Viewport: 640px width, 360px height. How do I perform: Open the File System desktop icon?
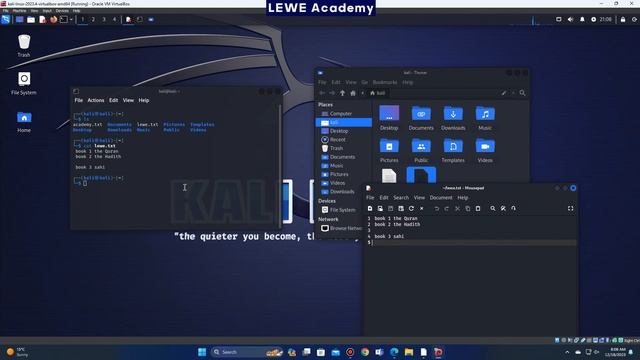(x=24, y=83)
